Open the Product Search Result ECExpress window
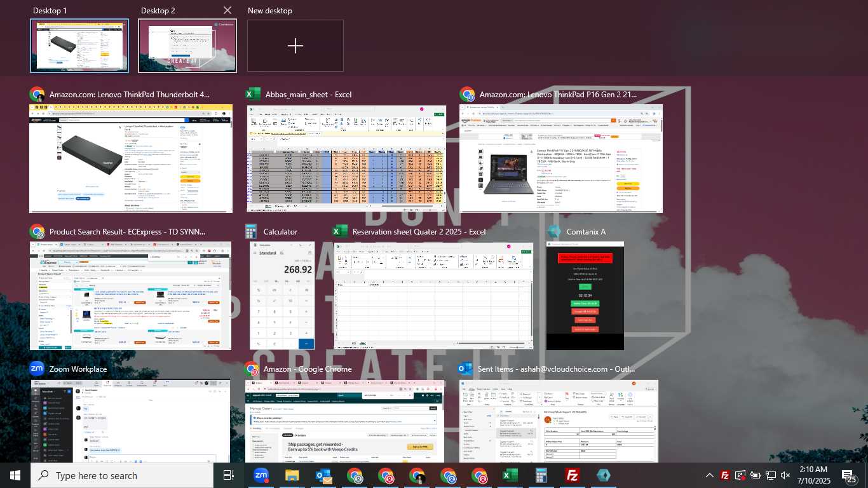Viewport: 868px width, 488px height. point(130,295)
